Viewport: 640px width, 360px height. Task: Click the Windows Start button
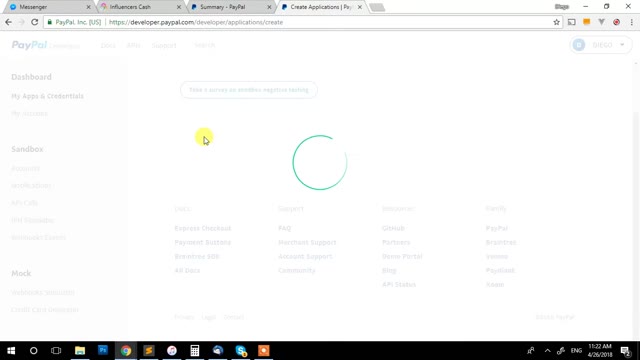tap(11, 351)
